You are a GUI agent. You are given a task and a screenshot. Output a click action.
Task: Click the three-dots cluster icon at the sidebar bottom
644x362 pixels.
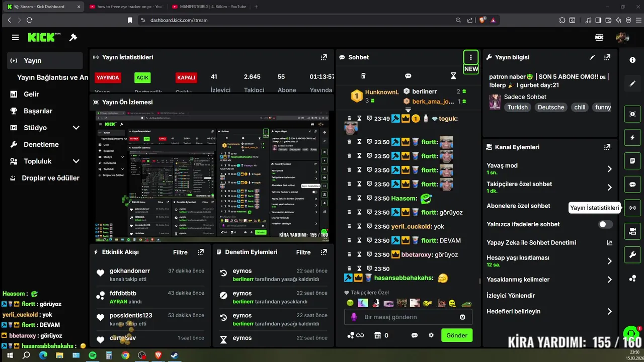[632, 278]
